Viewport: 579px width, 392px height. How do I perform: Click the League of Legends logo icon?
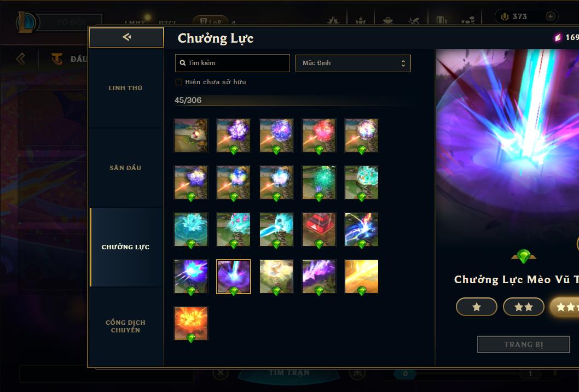(x=26, y=22)
